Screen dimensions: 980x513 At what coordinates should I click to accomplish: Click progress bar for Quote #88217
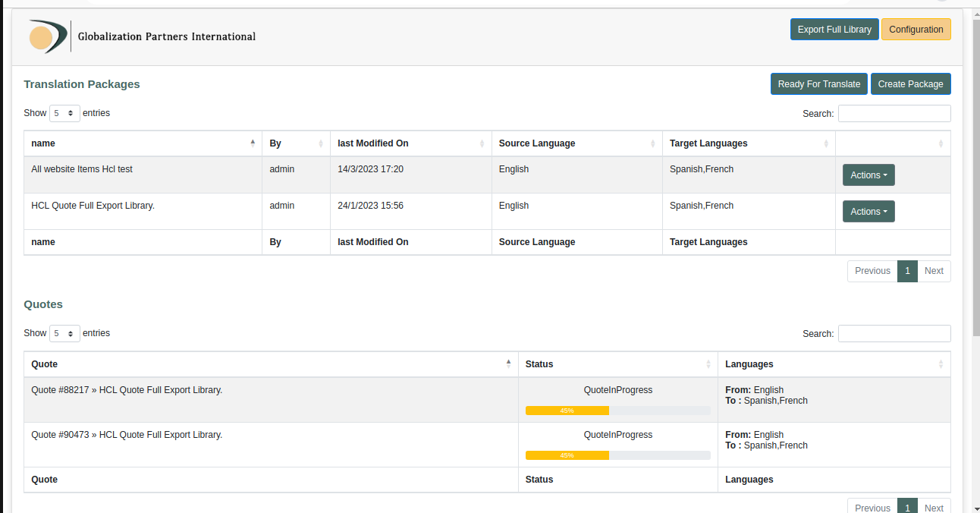coord(617,411)
